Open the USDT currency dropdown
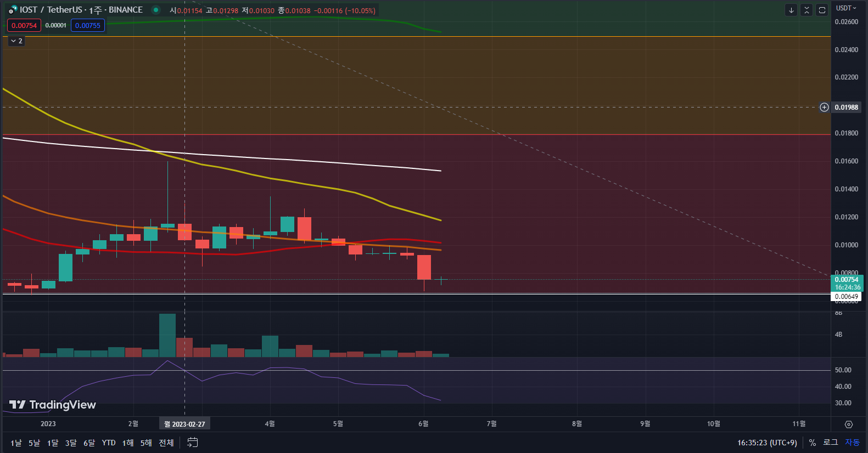Viewport: 868px width, 453px height. click(x=845, y=8)
